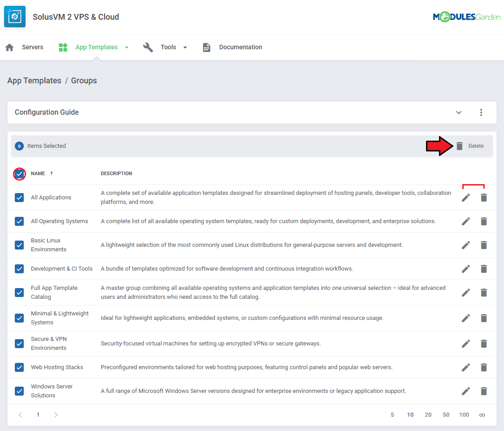Click the Configuration Guide title

pos(47,112)
